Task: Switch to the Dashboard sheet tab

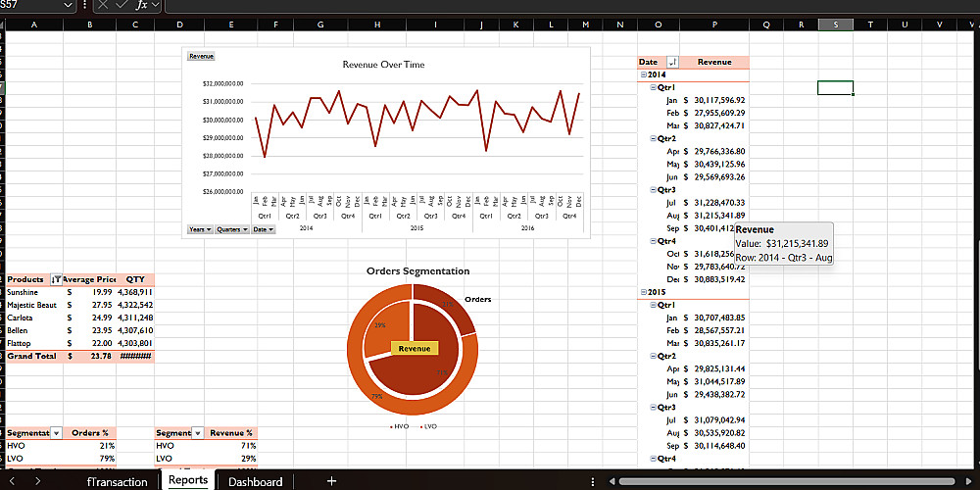Action: (x=255, y=481)
